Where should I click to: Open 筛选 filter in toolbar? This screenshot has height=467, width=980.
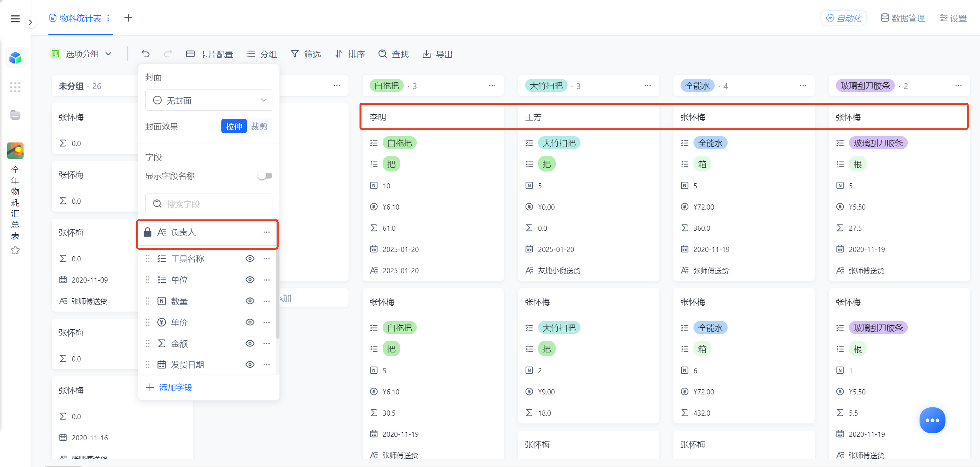306,54
